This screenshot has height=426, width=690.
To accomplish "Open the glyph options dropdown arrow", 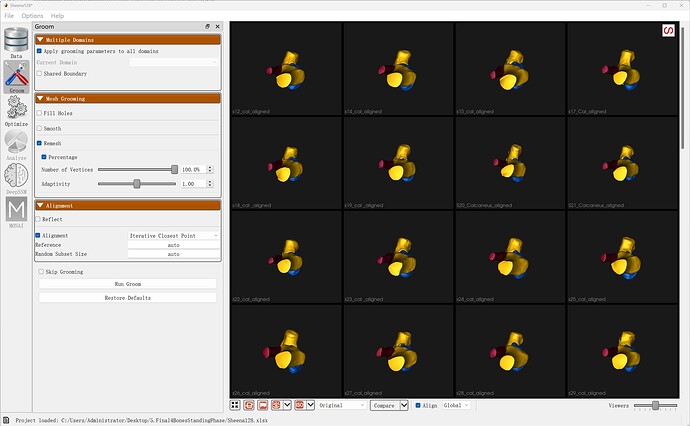I will click(x=287, y=405).
